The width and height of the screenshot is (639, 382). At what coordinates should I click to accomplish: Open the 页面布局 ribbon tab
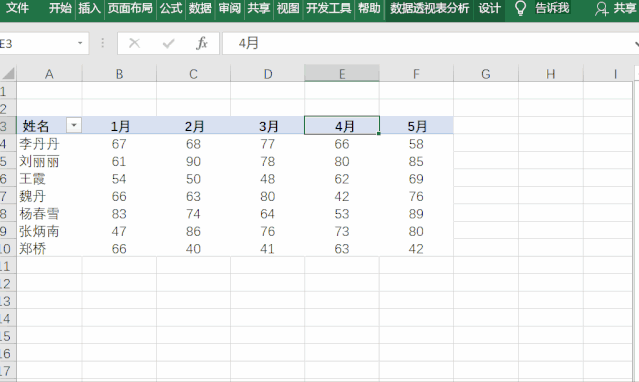[130, 8]
